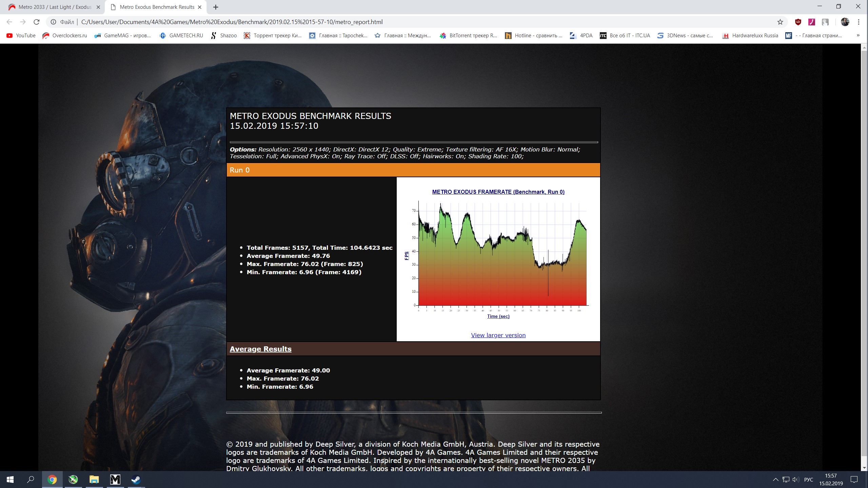Click the volume icon in tray

click(795, 480)
